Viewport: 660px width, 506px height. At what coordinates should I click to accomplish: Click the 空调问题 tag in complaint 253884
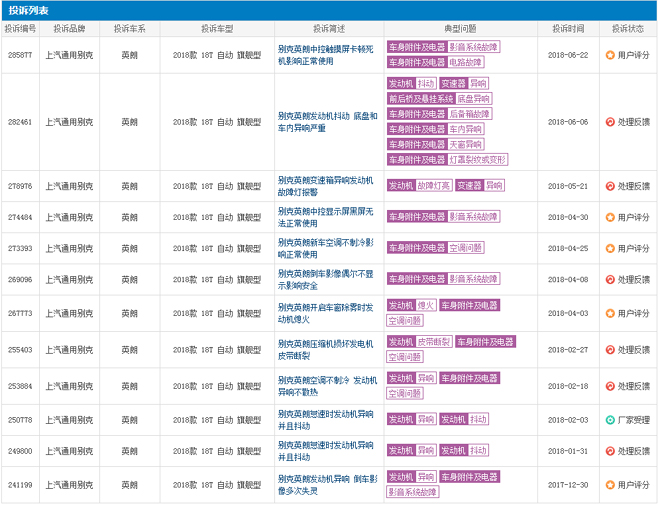(x=405, y=393)
